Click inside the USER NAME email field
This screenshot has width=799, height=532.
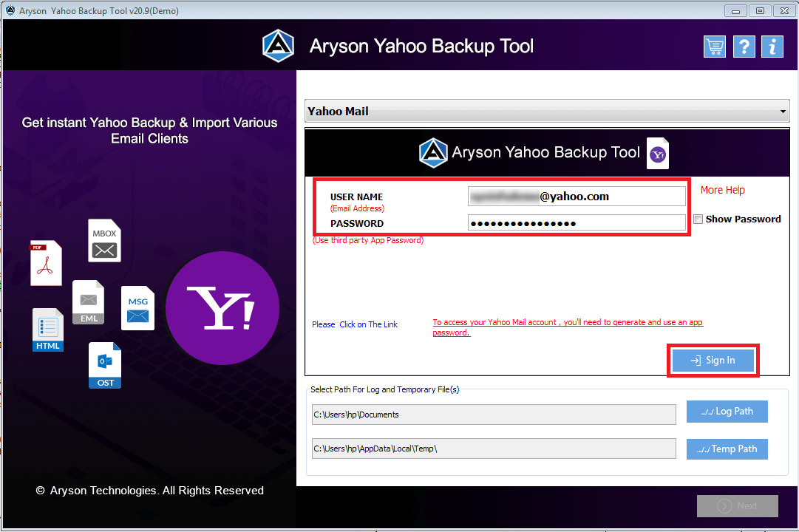[x=577, y=196]
